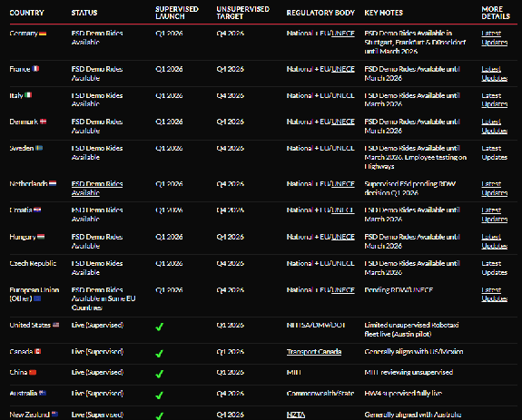Open Latest Updates link for Hungary

coord(495,241)
